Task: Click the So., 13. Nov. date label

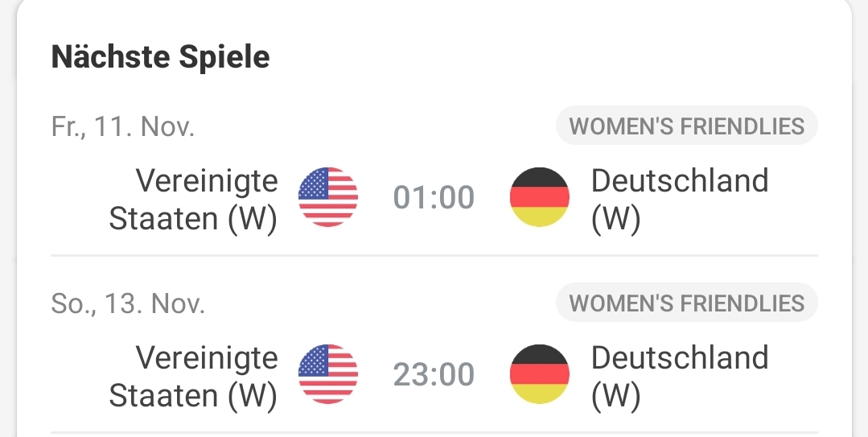Action: [x=128, y=303]
